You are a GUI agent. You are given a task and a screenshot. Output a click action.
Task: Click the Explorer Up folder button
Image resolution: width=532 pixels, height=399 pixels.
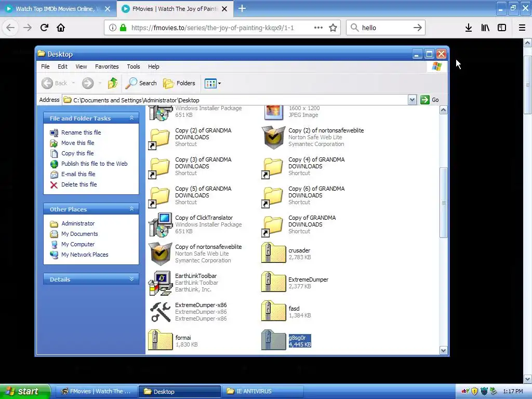pos(113,83)
